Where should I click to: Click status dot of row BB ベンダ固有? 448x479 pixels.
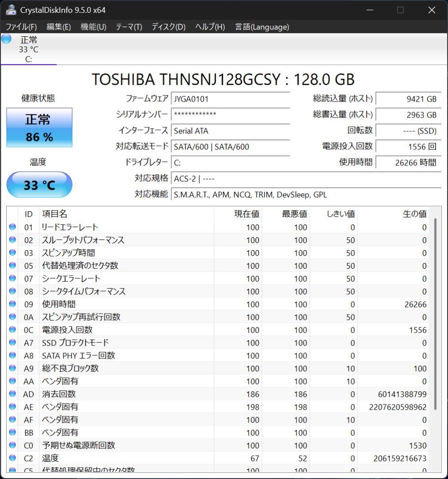click(x=12, y=432)
